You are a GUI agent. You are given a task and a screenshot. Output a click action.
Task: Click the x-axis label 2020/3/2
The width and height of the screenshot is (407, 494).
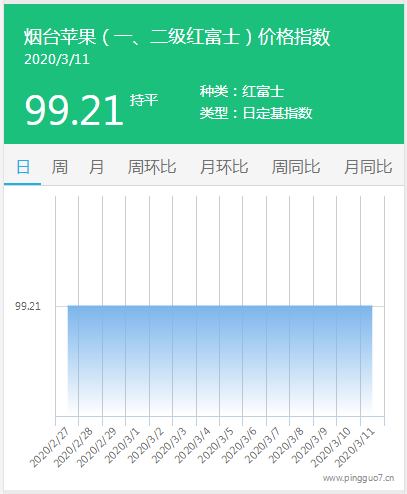(x=145, y=446)
